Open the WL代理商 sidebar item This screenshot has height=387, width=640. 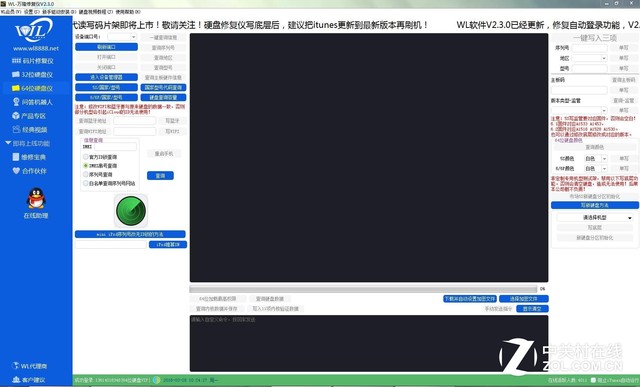(29, 366)
